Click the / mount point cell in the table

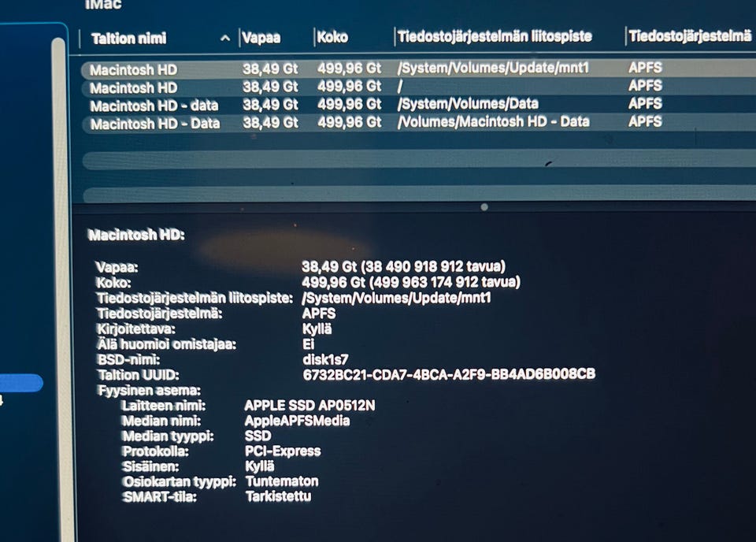point(400,87)
